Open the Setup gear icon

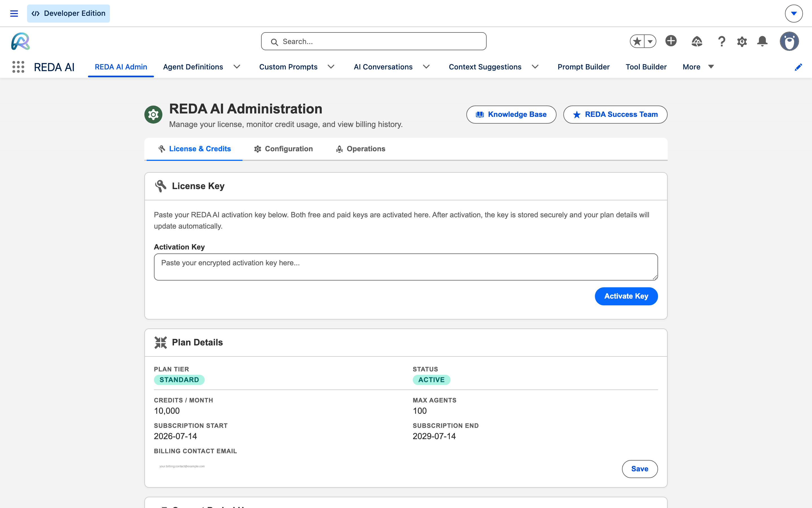(x=742, y=42)
